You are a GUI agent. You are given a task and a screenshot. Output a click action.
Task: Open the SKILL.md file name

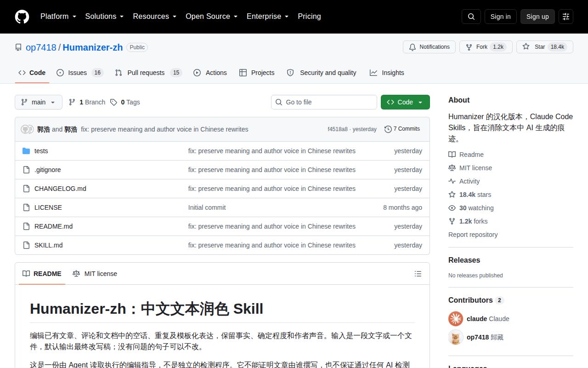[x=49, y=245]
